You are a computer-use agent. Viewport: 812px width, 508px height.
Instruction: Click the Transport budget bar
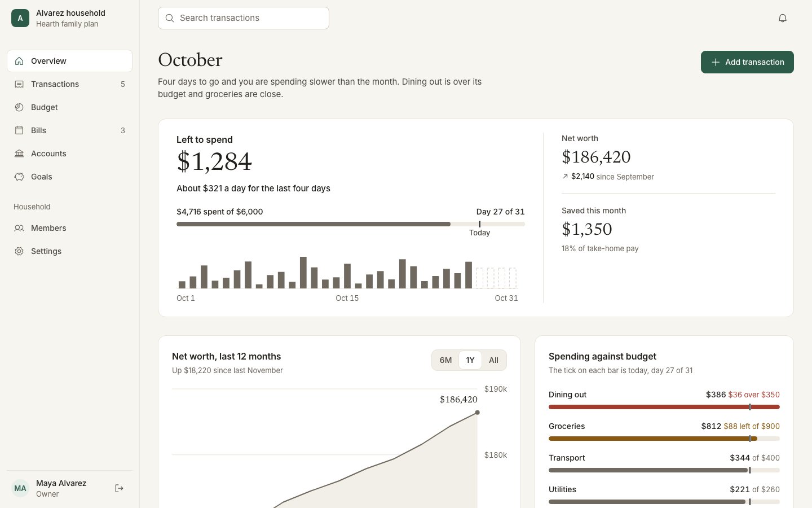[x=664, y=470]
